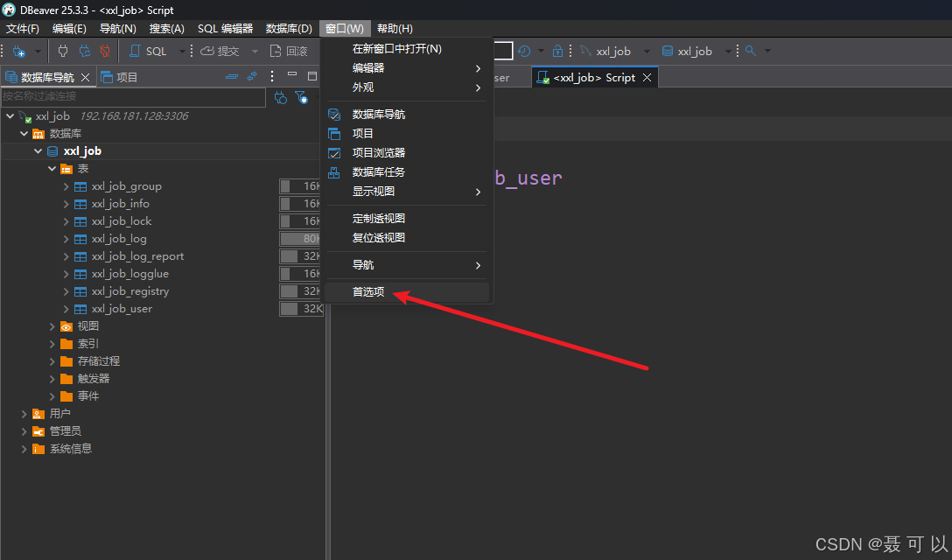Click the DBeaver app icon in title bar
This screenshot has height=560, width=952.
pyautogui.click(x=9, y=10)
